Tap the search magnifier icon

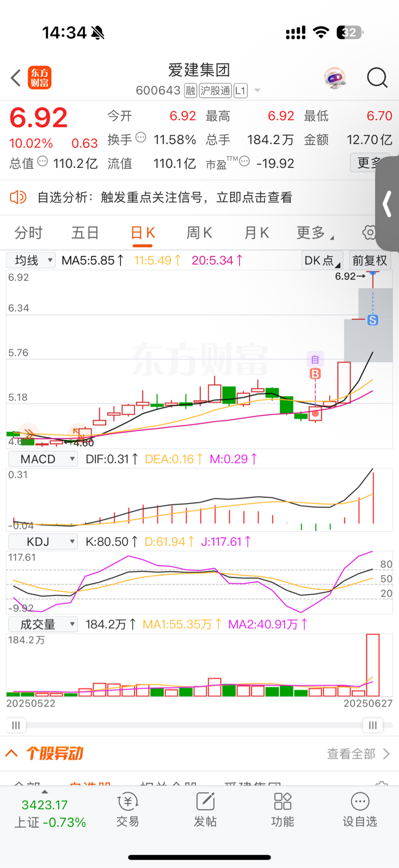point(377,78)
